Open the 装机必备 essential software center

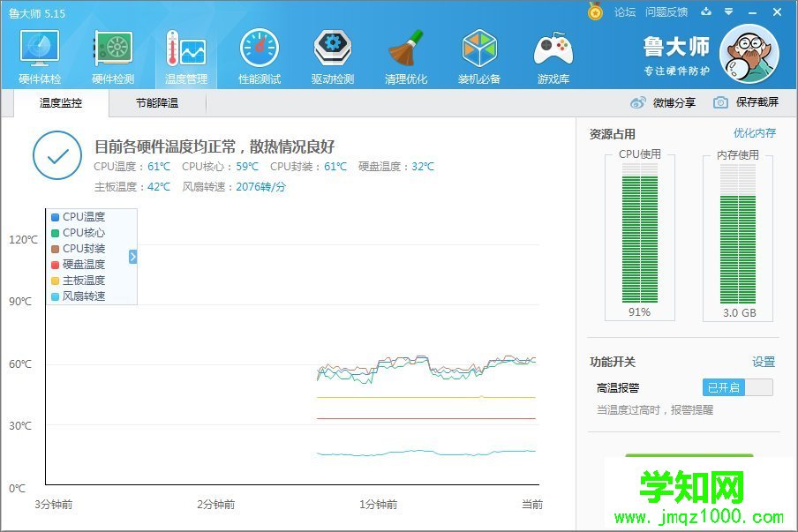(479, 55)
